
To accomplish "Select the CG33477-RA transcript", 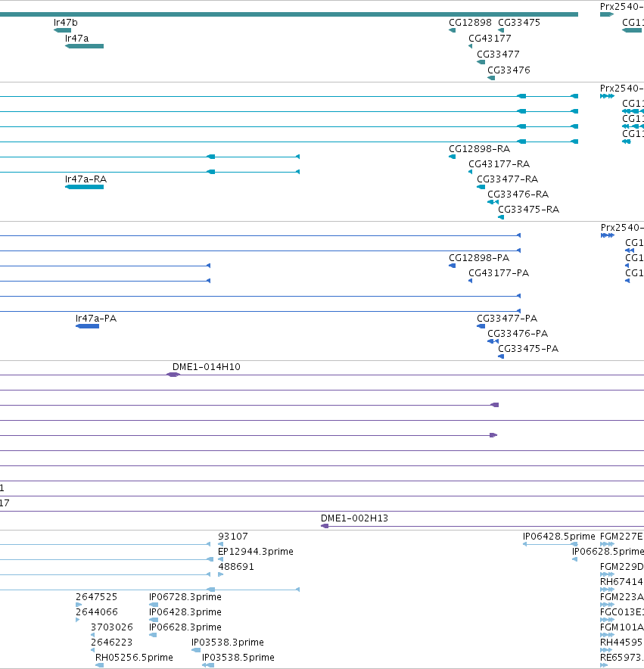I will click(481, 187).
